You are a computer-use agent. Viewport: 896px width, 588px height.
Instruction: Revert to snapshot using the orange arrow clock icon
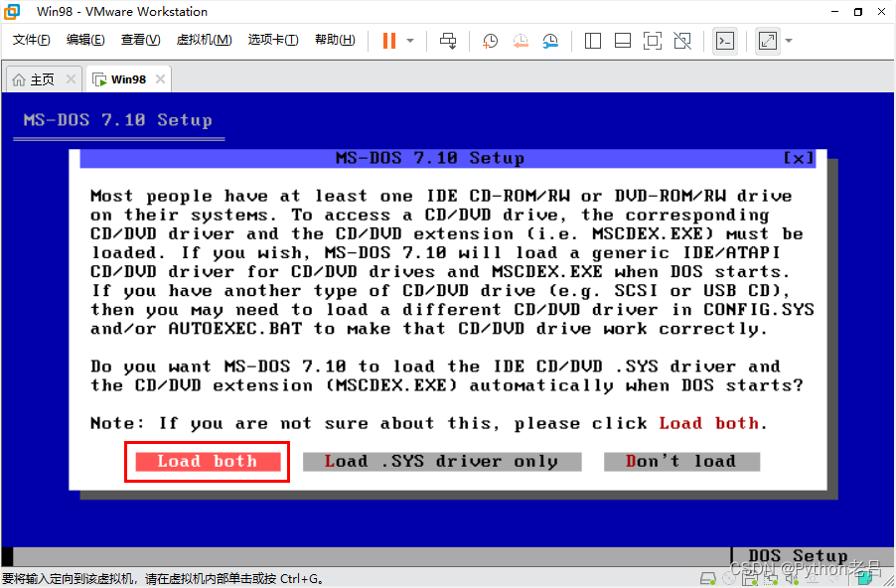click(520, 41)
